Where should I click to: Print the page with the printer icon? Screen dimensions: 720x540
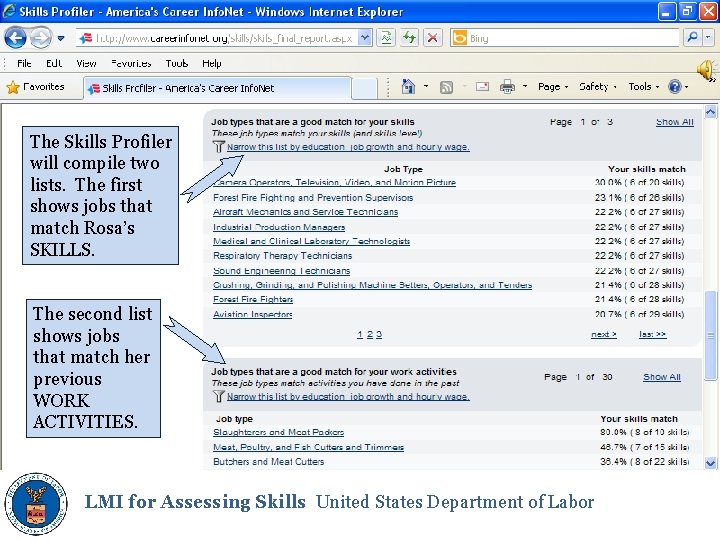pyautogui.click(x=507, y=86)
